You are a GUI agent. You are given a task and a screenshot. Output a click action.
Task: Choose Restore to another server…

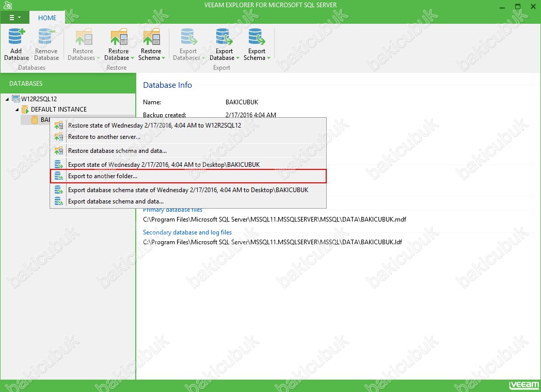pyautogui.click(x=188, y=137)
